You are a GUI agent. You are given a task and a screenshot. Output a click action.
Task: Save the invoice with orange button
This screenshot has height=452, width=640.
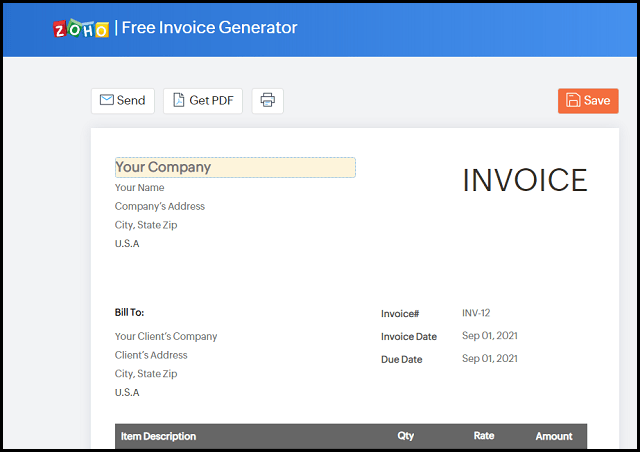click(x=588, y=100)
